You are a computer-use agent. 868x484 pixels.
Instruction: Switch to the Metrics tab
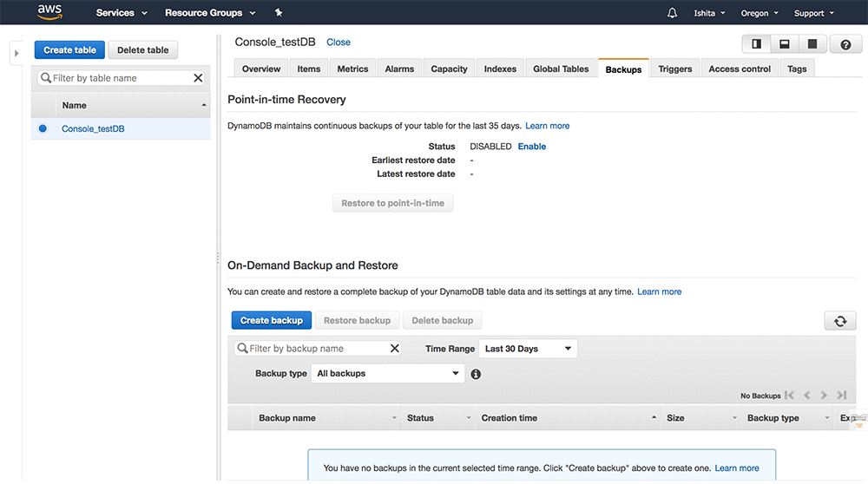pos(352,69)
